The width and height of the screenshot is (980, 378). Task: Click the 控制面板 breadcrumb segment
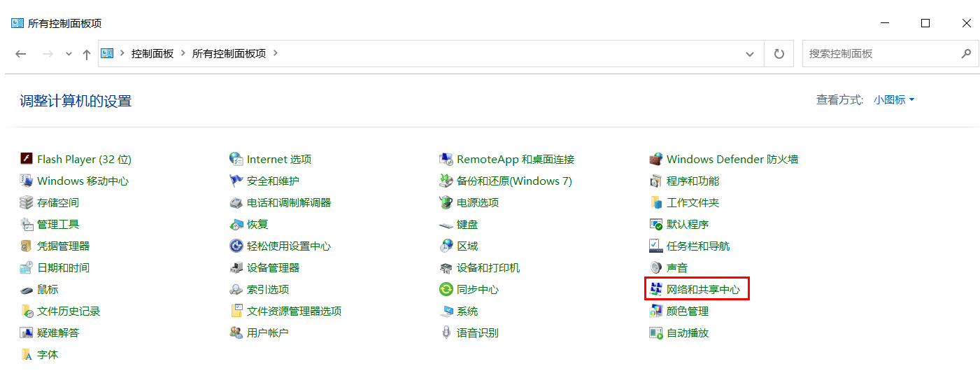152,53
